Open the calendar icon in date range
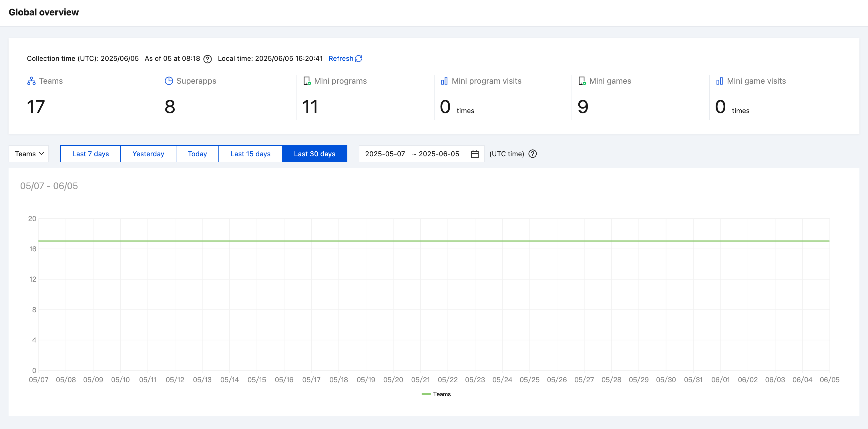 pos(474,154)
